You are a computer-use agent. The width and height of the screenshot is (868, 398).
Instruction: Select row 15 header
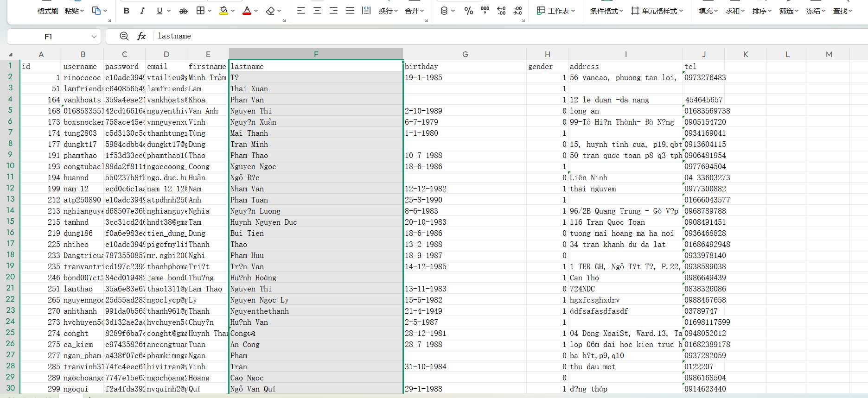10,221
